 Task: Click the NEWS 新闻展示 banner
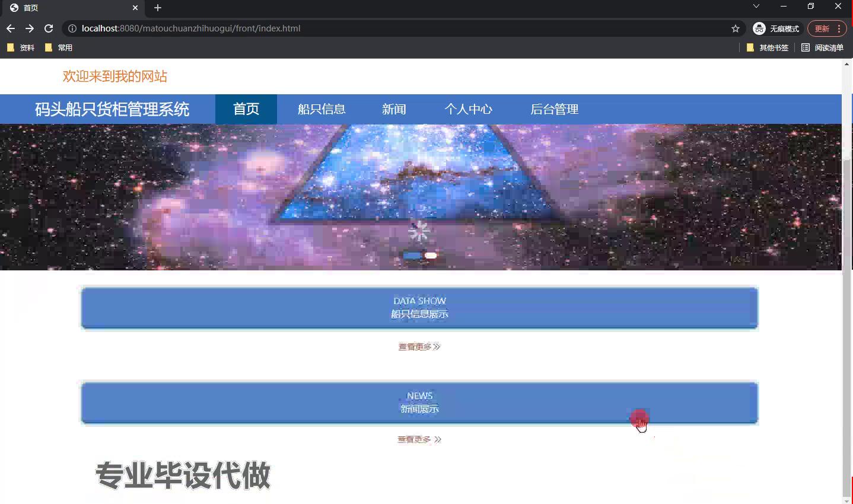[419, 403]
